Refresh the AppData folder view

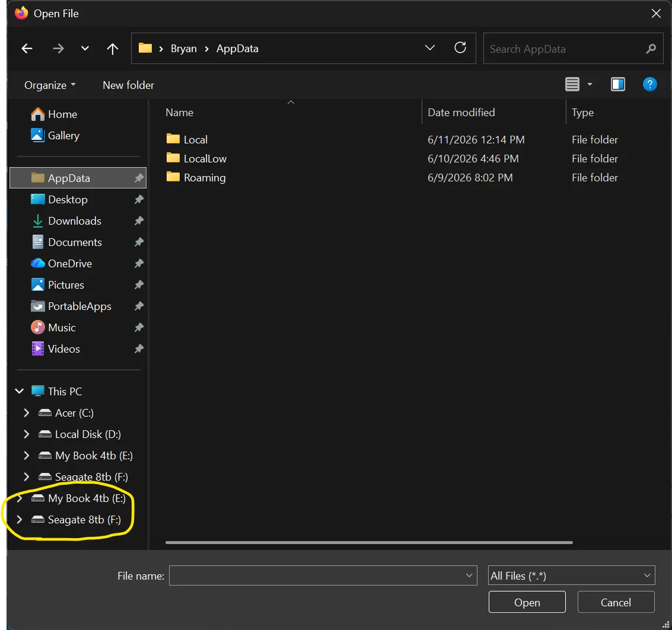tap(460, 47)
